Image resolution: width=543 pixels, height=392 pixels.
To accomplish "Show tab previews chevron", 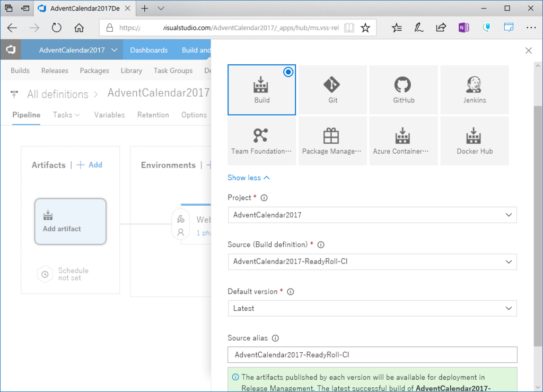I will click(161, 8).
